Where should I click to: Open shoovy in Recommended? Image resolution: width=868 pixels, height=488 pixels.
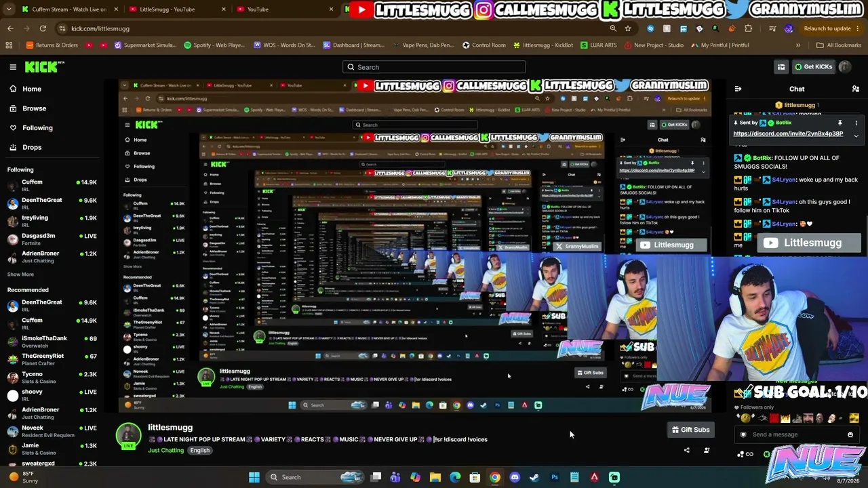click(x=52, y=395)
